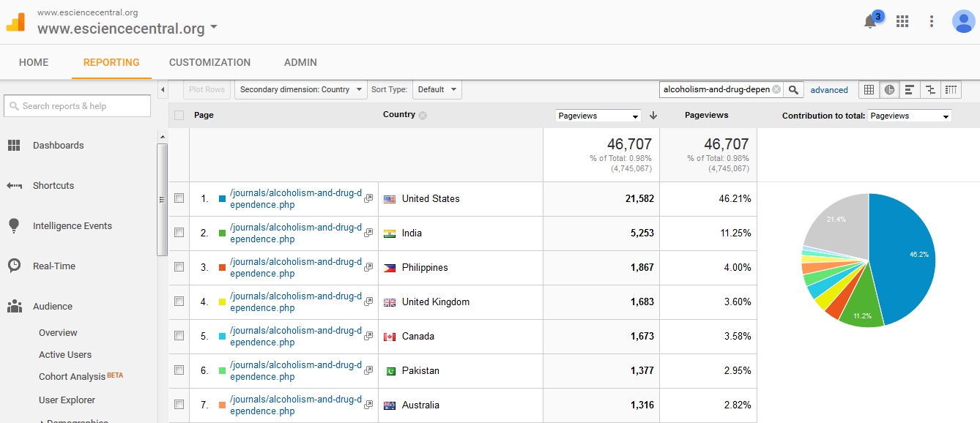The image size is (980, 423).
Task: Go to the HOME tab
Action: (x=34, y=62)
